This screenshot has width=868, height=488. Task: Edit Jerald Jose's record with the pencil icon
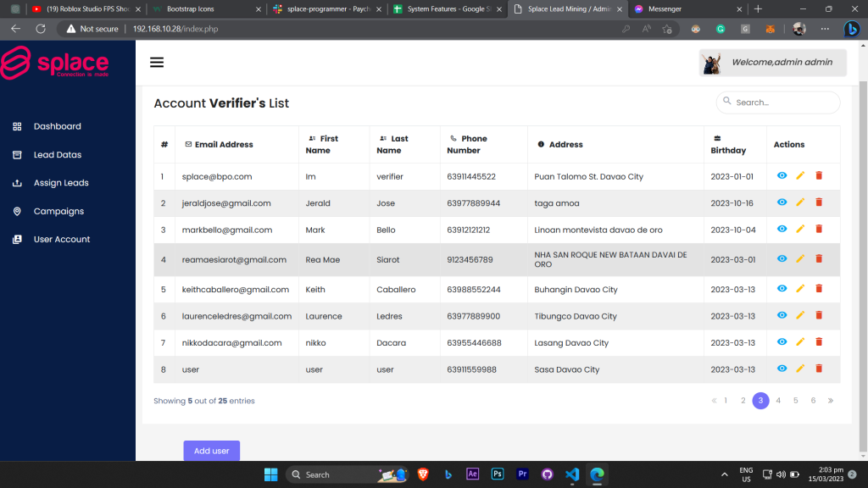click(x=799, y=202)
